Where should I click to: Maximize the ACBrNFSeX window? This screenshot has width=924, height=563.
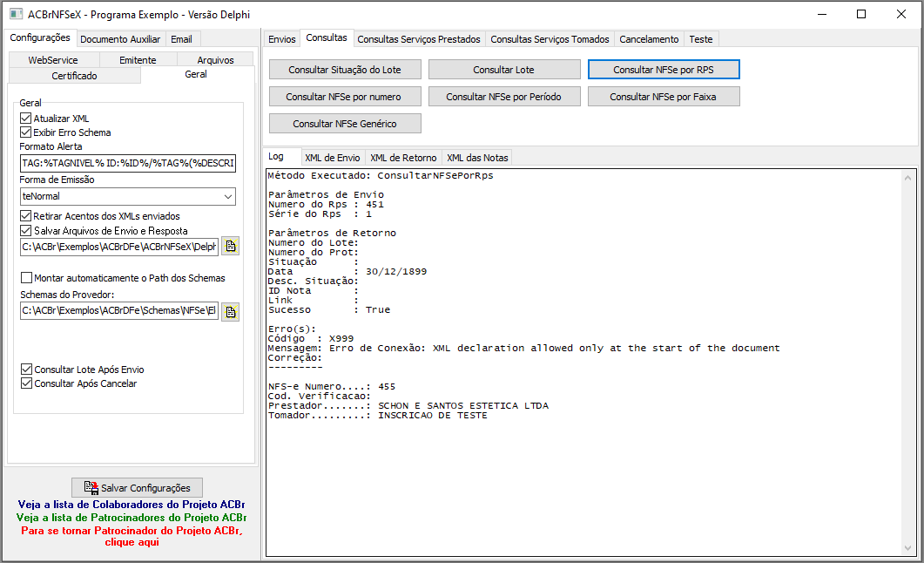[x=861, y=14]
